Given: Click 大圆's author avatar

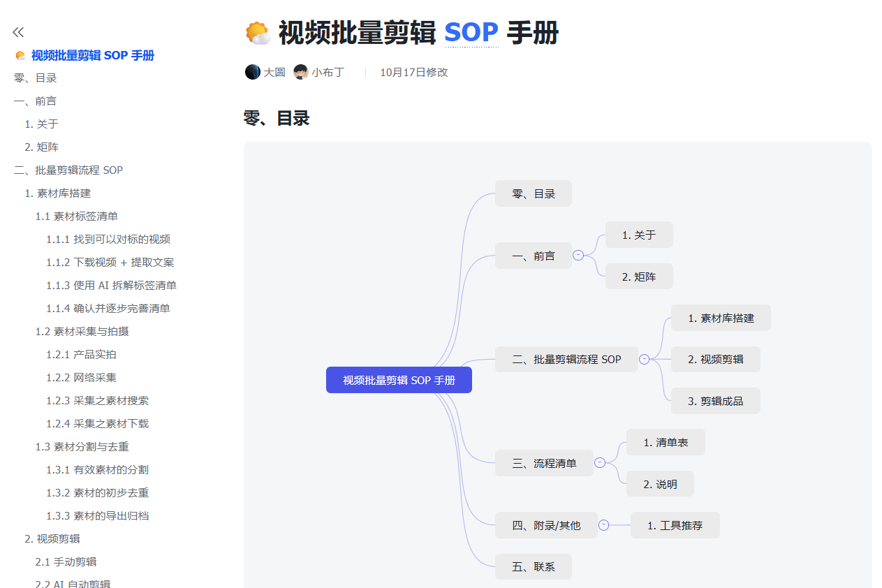Looking at the screenshot, I should point(252,72).
